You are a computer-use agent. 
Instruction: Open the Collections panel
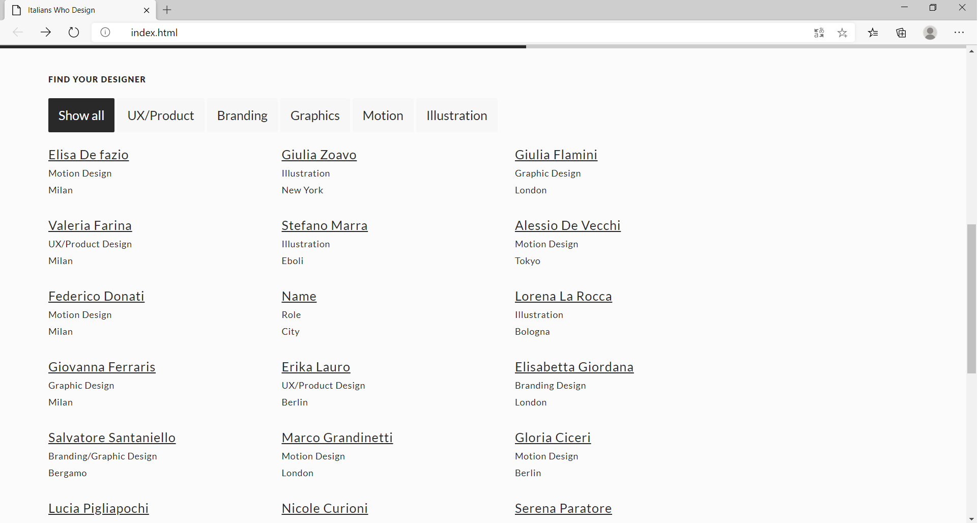click(x=901, y=32)
